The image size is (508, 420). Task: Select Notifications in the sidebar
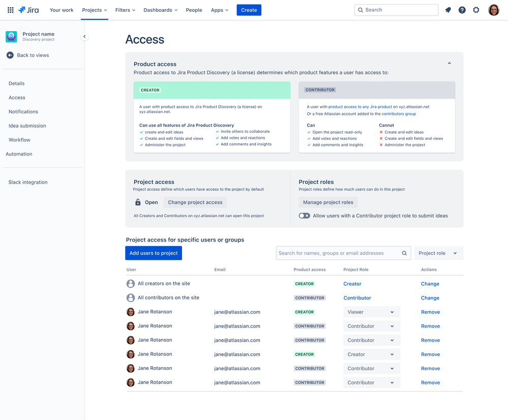pyautogui.click(x=23, y=112)
